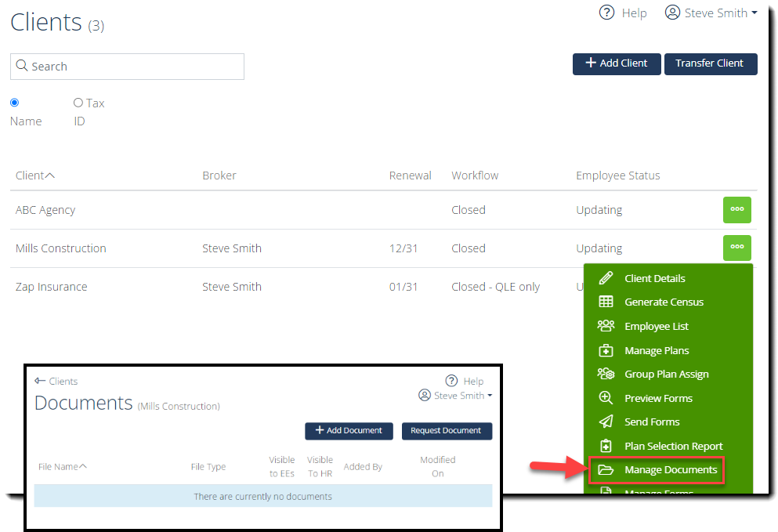Click the paper plane icon for Send Forms
778x532 pixels.
606,422
